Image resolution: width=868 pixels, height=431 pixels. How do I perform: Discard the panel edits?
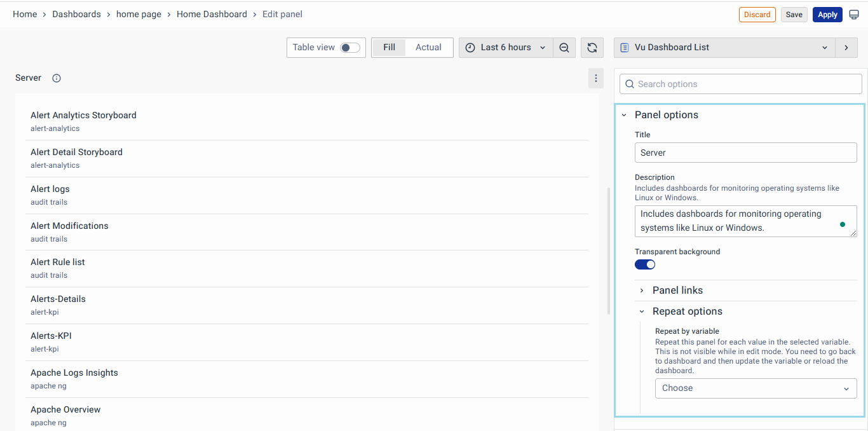757,14
